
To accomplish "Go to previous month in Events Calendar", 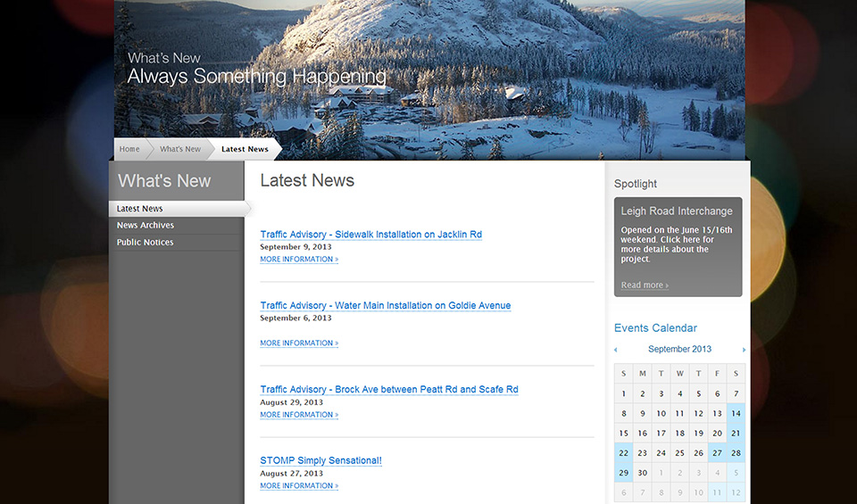I will click(616, 350).
